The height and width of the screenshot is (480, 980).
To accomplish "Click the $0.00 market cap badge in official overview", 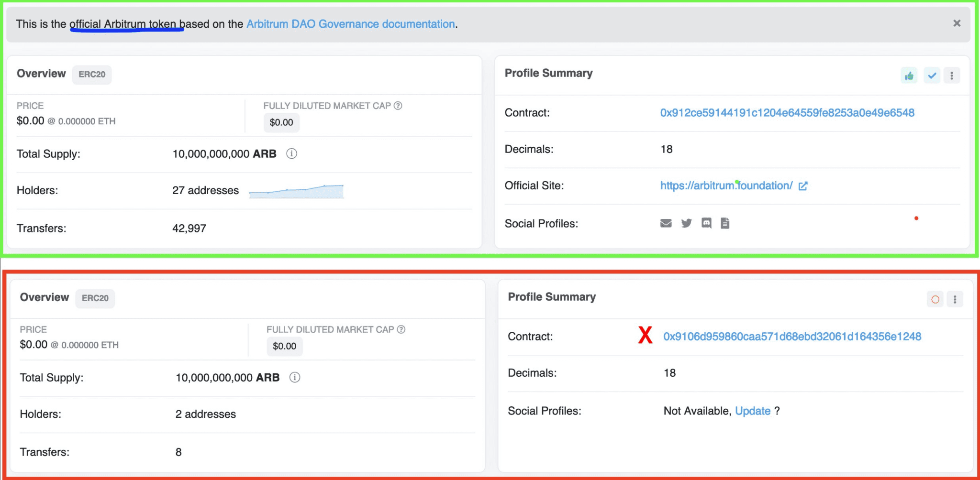I will pos(281,122).
